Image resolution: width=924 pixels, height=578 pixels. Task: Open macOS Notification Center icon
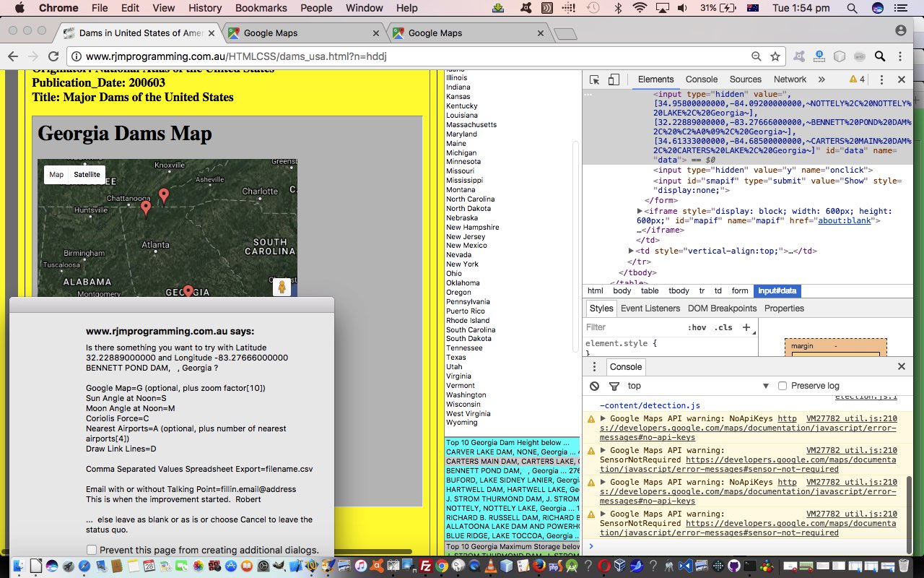901,8
